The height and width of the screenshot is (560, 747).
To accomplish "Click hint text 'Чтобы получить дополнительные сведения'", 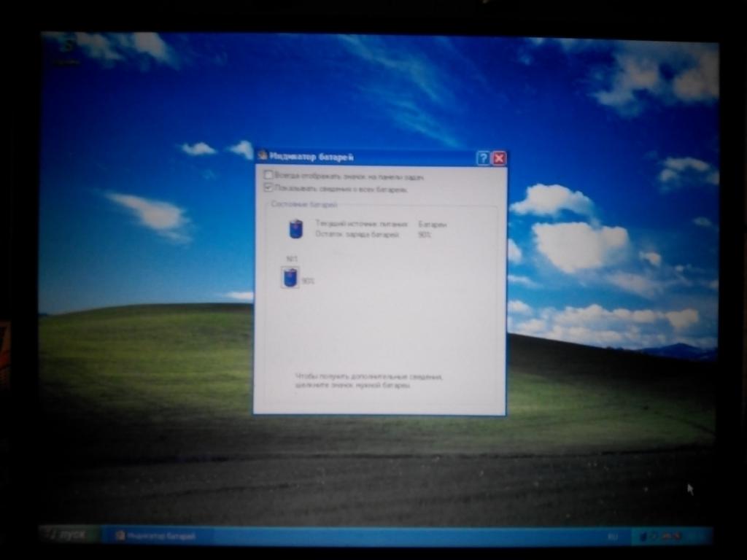I will pos(368,377).
